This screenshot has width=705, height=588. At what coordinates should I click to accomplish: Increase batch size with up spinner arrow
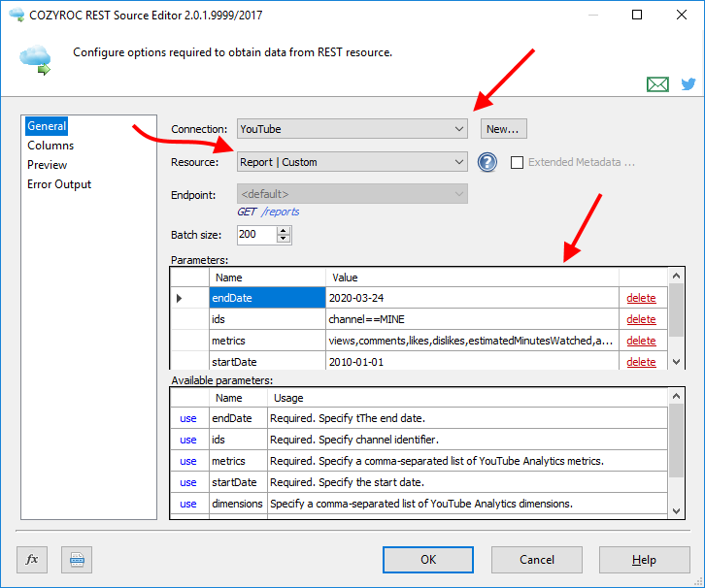coord(283,230)
